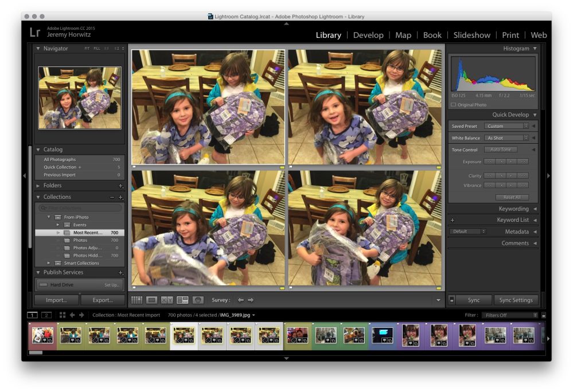Switch to the Develop module
The image size is (573, 392).
(368, 35)
